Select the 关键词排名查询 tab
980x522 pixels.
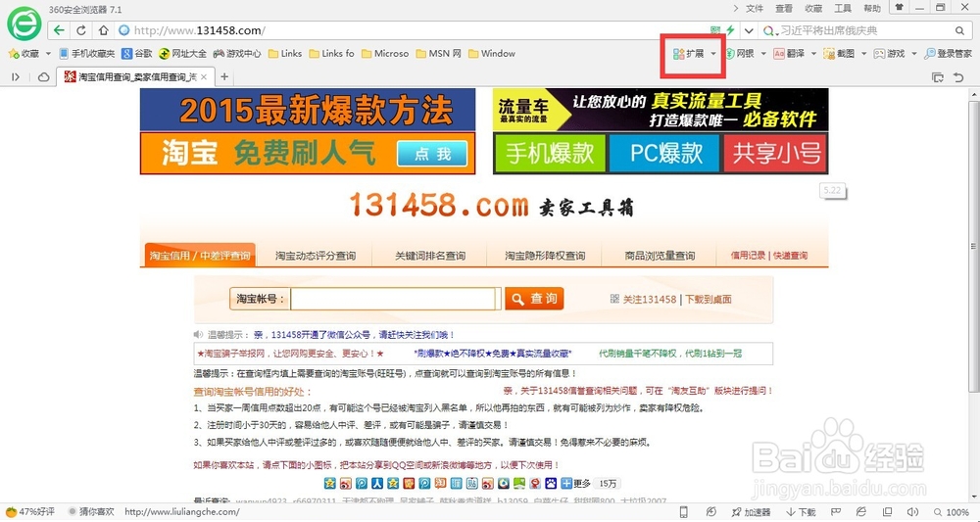430,256
